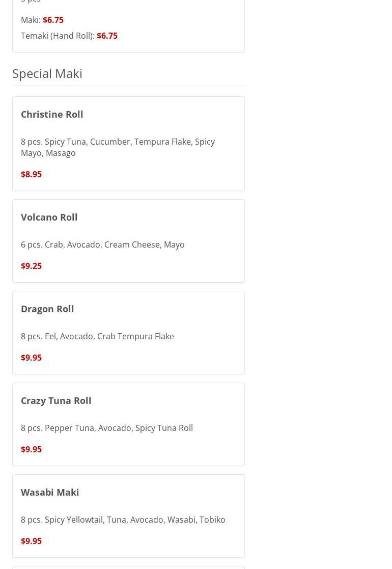Viewport: 392px width, 569px height.
Task: Click the Wasabi Maki spicy yellowtail description
Action: pyautogui.click(x=123, y=520)
